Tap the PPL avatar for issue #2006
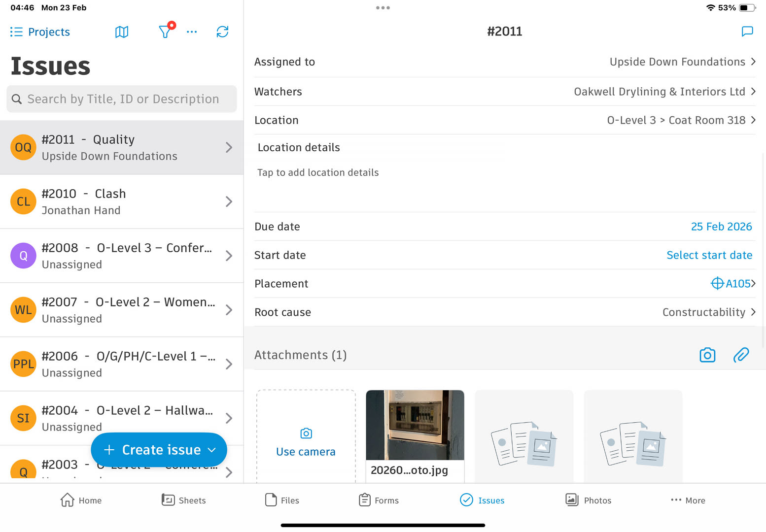Image resolution: width=766 pixels, height=532 pixels. pos(23,364)
